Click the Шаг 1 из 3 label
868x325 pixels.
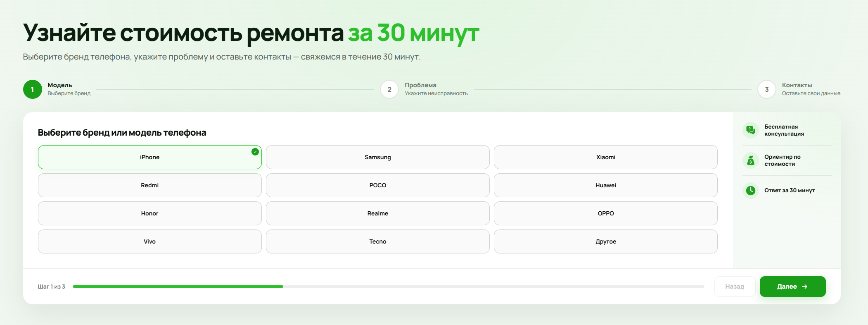[52, 287]
